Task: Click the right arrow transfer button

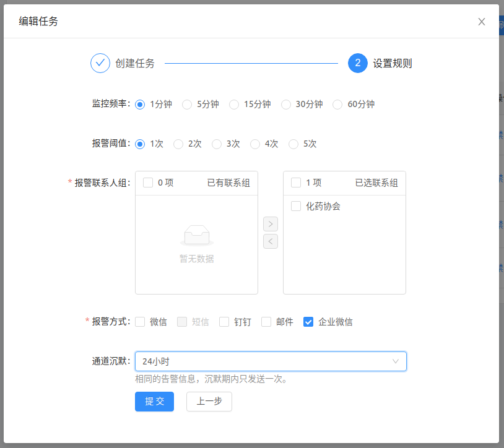Action: (x=271, y=224)
